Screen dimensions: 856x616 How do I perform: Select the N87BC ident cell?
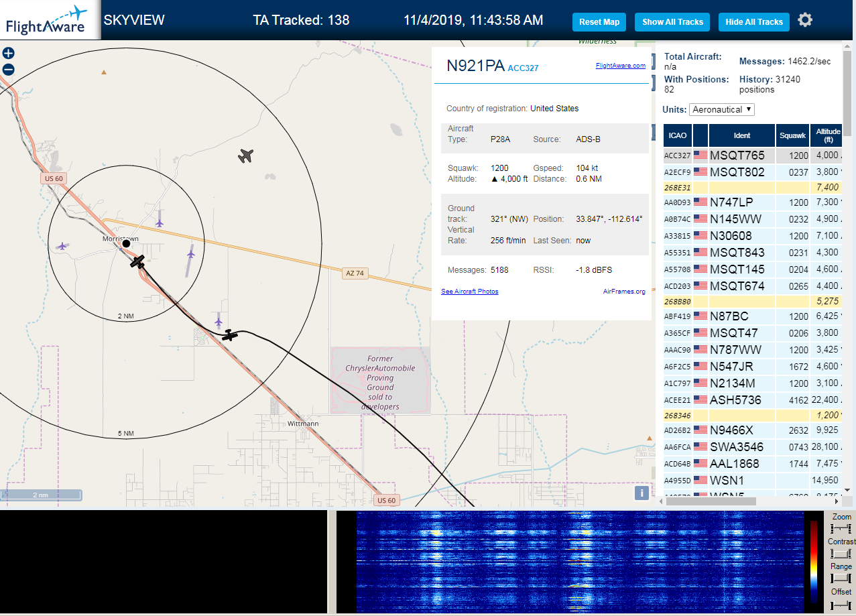pyautogui.click(x=742, y=316)
